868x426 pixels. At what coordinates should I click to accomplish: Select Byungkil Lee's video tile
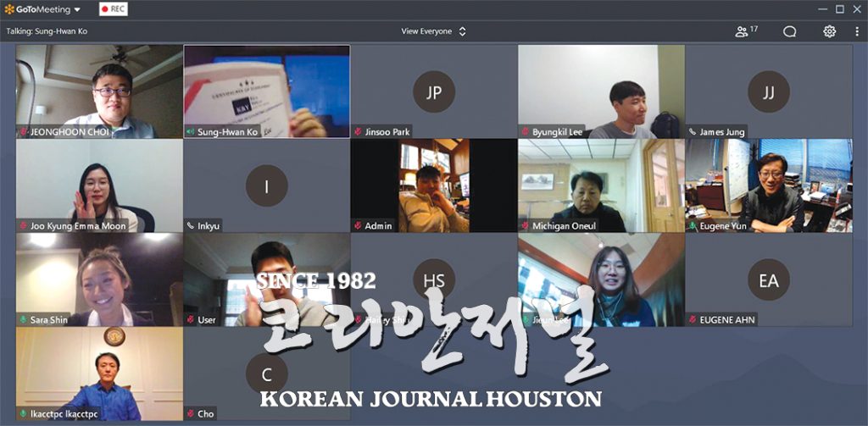click(x=601, y=91)
